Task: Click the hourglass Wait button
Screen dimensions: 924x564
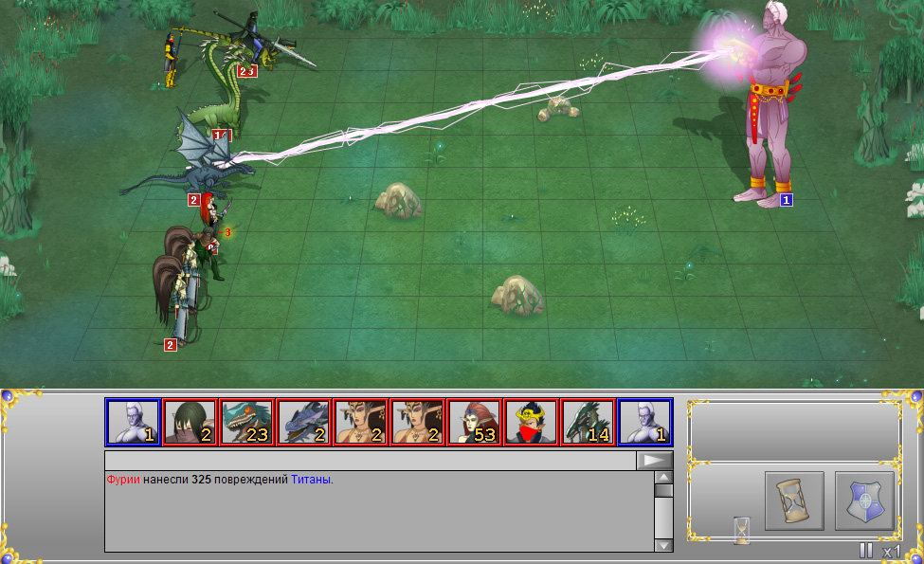Action: click(x=794, y=500)
